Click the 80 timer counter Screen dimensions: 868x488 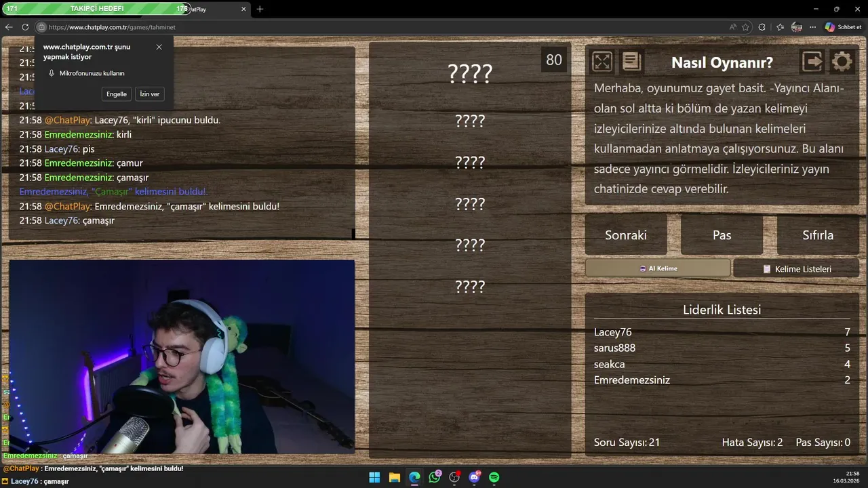(554, 60)
